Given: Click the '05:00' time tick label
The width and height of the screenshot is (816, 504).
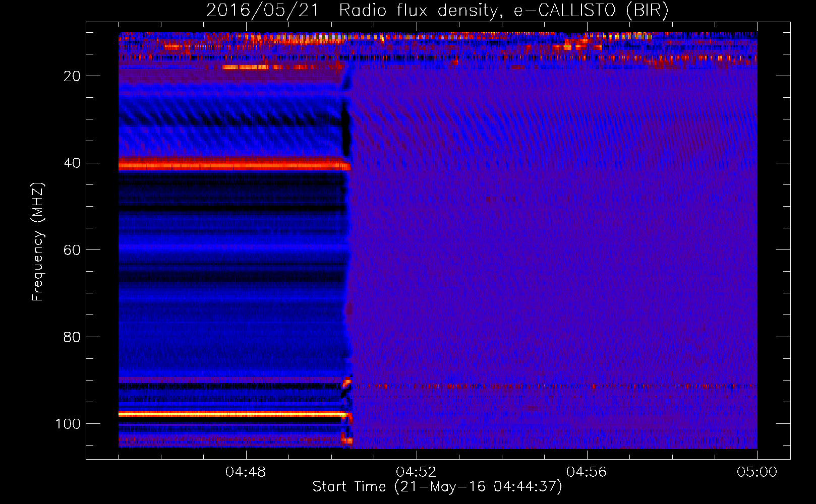Looking at the screenshot, I should point(757,472).
